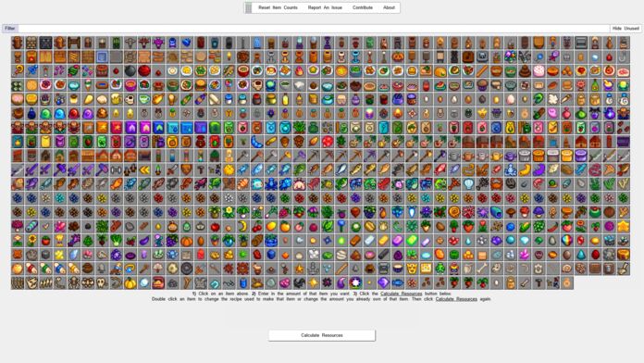The image size is (644, 363).
Task: Select the dark Void Egg item
Action: coord(482,99)
